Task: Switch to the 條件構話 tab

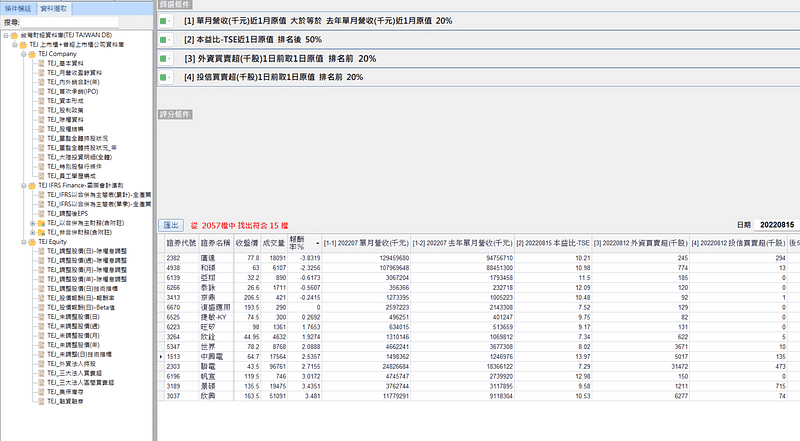Action: tap(17, 7)
